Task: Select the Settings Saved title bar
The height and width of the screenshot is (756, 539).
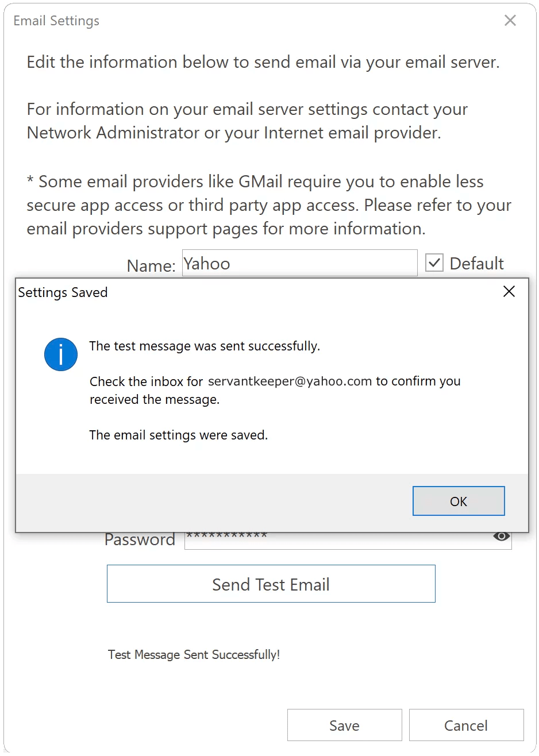Action: click(63, 292)
